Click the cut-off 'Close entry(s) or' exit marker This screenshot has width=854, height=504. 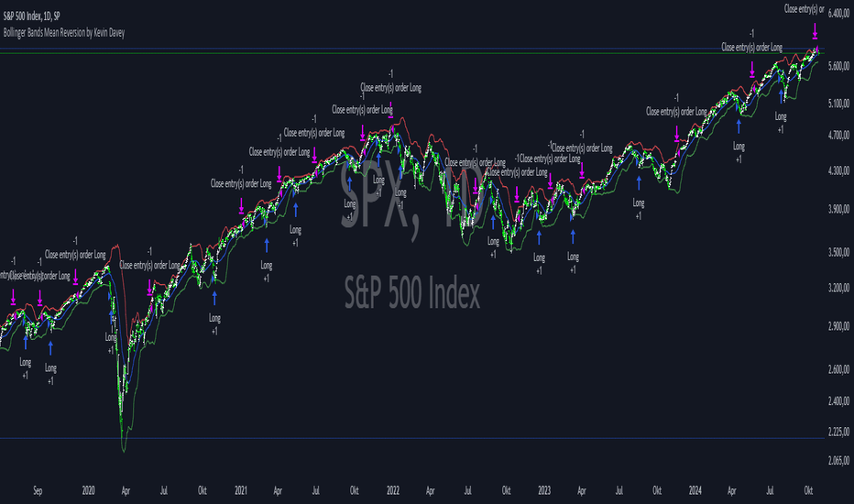pos(805,9)
